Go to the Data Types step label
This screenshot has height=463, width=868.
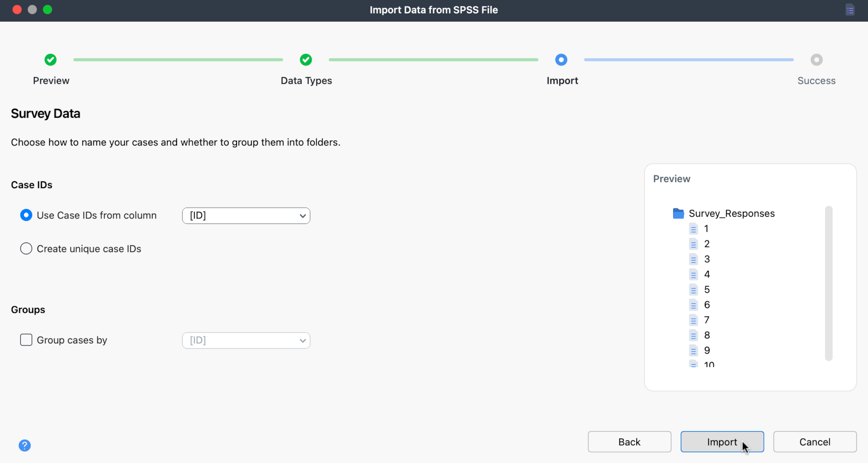[x=306, y=81]
